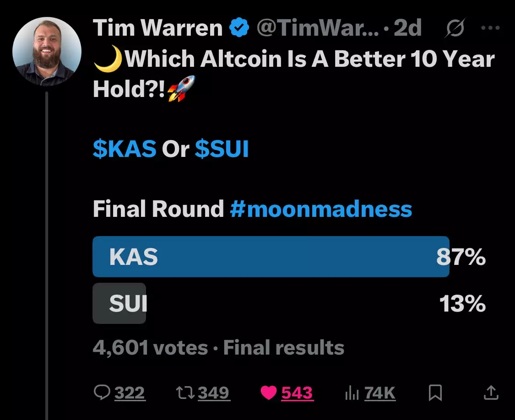Open the $SUI cashtag link
515x420 pixels.
tap(222, 150)
